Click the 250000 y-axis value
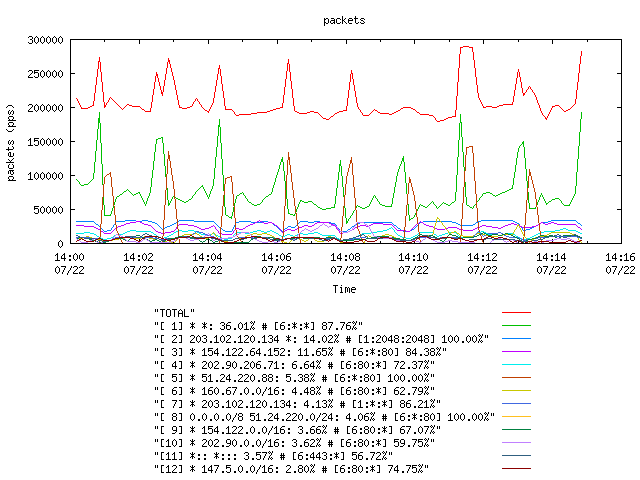The height and width of the screenshot is (480, 640). (x=45, y=74)
